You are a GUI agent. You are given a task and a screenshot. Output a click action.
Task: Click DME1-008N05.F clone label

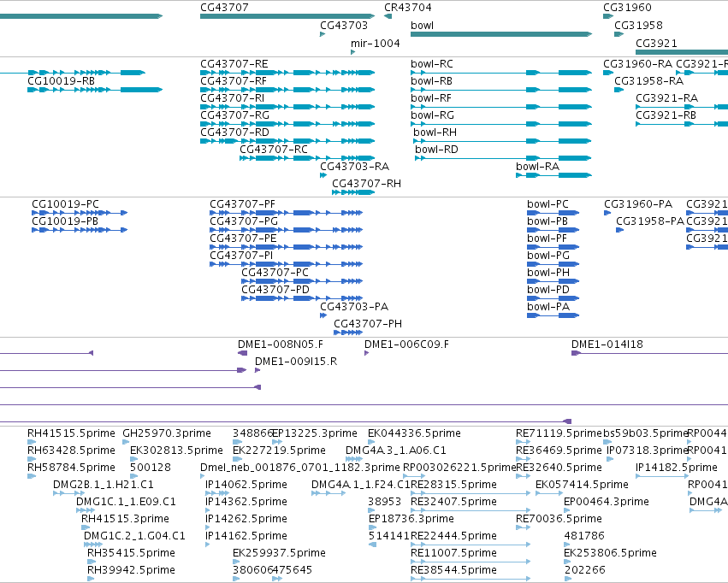[x=280, y=344]
